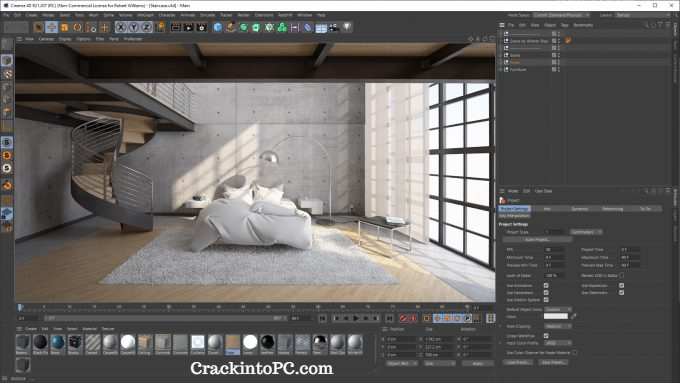680x383 pixels.
Task: Click the color eyedropper icon
Action: pyautogui.click(x=574, y=316)
